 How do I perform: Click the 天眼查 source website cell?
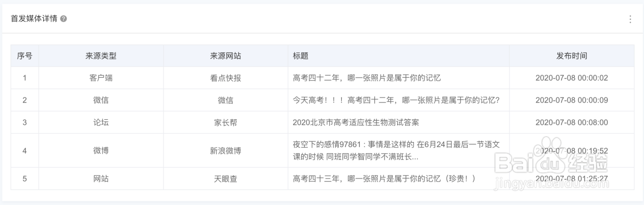point(226,179)
